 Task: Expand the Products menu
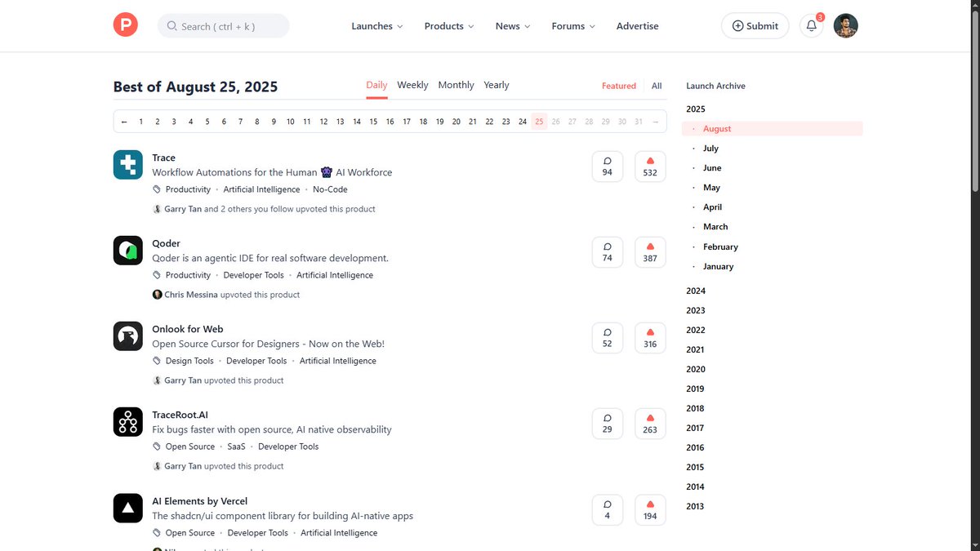point(449,26)
